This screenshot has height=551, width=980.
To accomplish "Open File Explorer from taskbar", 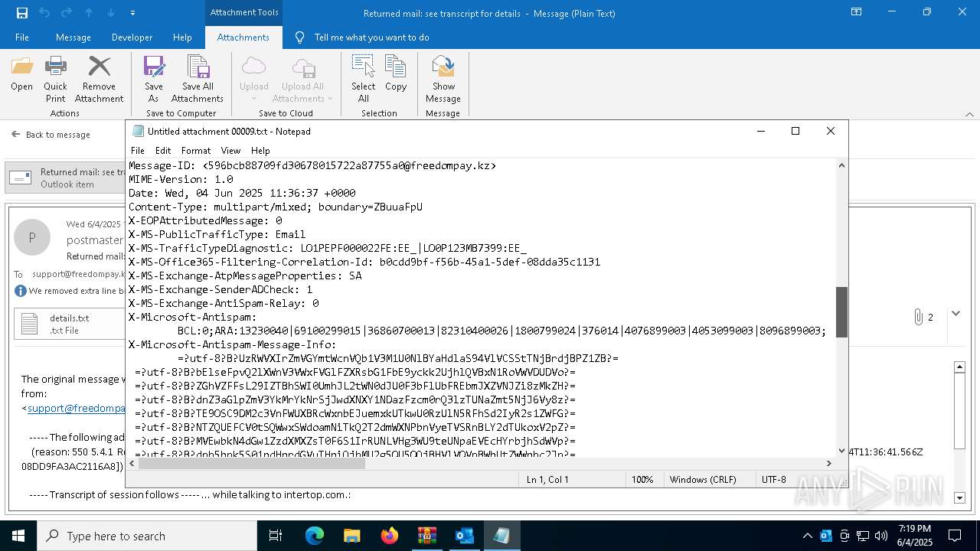I will 351,536.
